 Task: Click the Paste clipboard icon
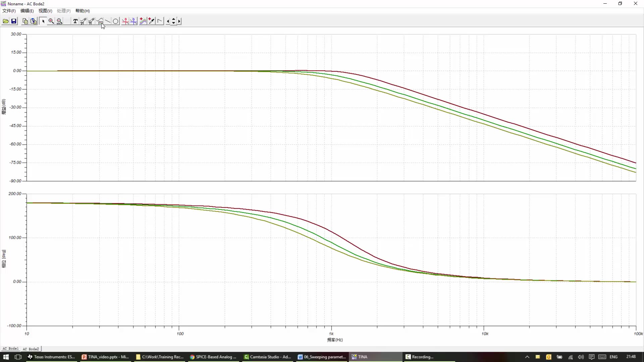(34, 21)
